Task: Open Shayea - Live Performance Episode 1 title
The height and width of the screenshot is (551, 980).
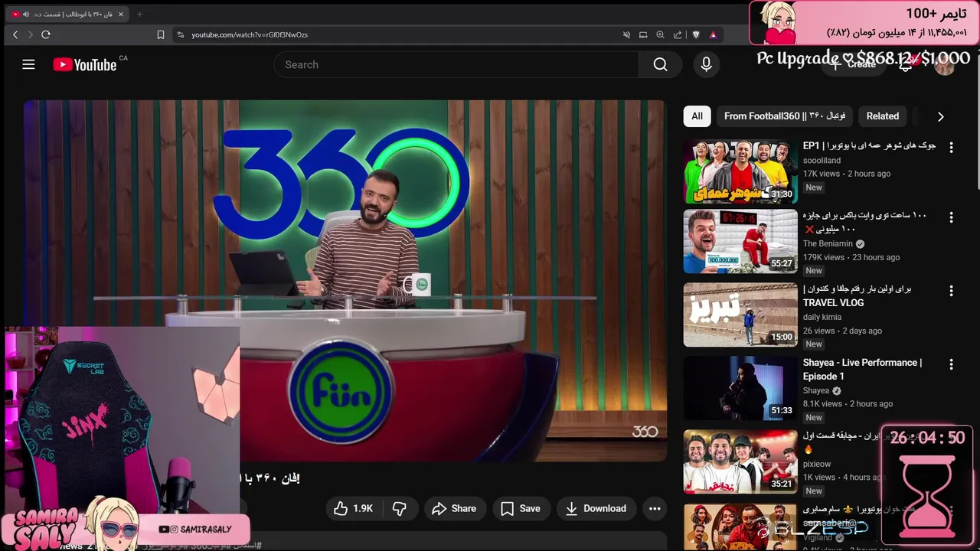Action: click(x=862, y=370)
